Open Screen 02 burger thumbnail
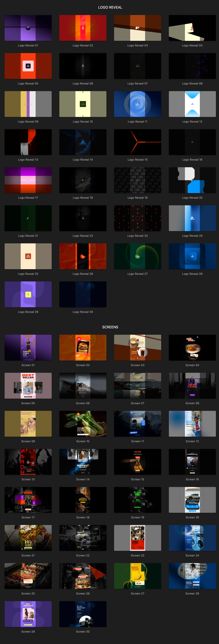This screenshot has width=219, height=644. click(x=83, y=348)
